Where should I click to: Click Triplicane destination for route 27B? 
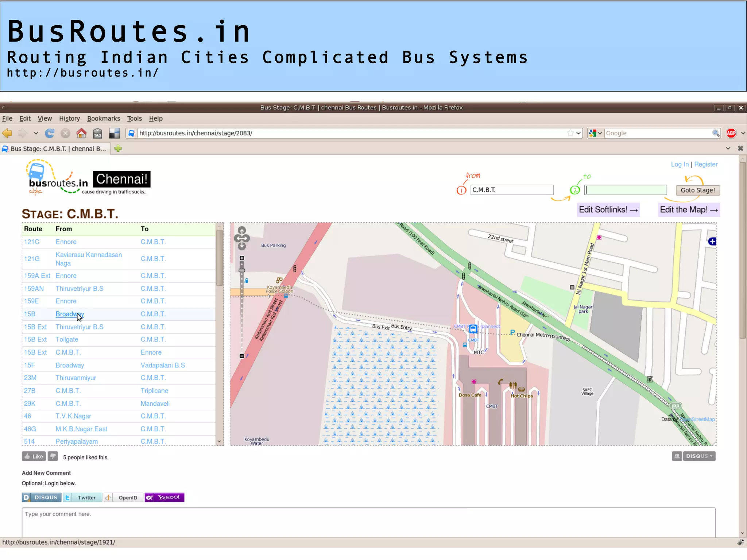coord(154,391)
